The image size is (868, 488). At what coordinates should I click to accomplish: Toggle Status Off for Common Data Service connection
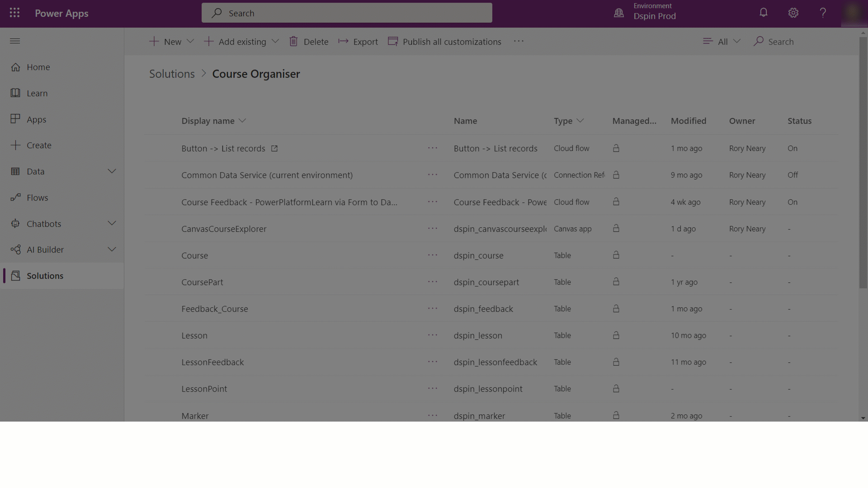[793, 174]
